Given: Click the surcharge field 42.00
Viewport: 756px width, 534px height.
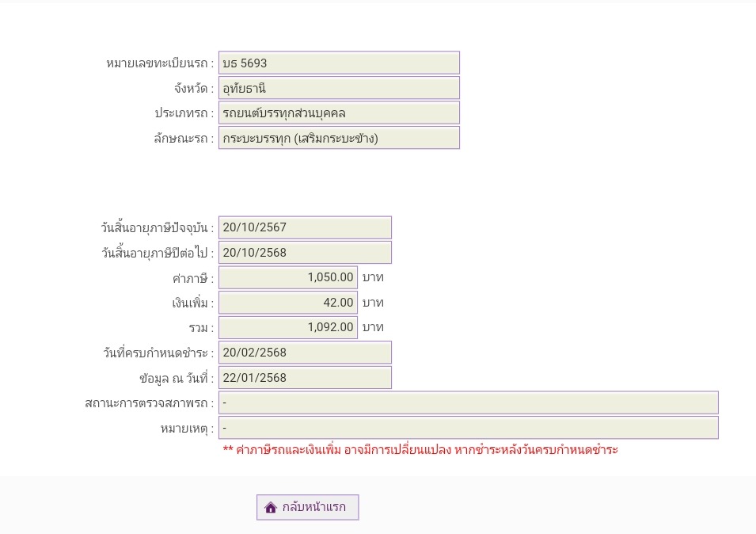Looking at the screenshot, I should (288, 303).
